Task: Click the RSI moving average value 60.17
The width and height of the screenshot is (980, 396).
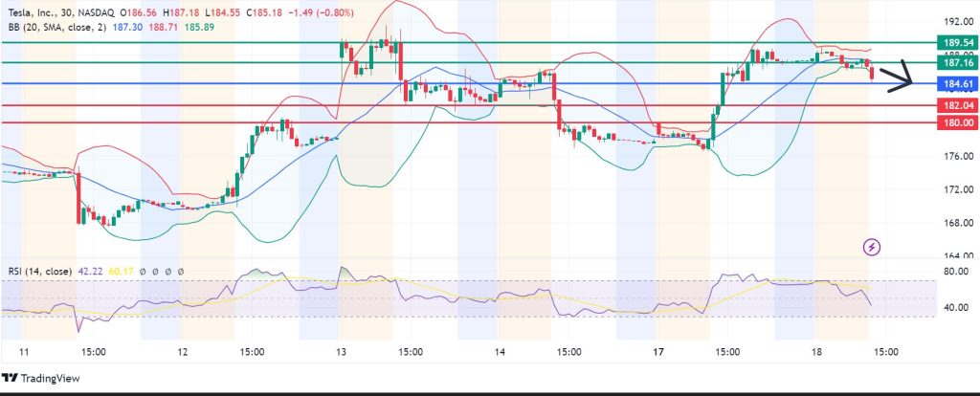Action: click(x=121, y=271)
